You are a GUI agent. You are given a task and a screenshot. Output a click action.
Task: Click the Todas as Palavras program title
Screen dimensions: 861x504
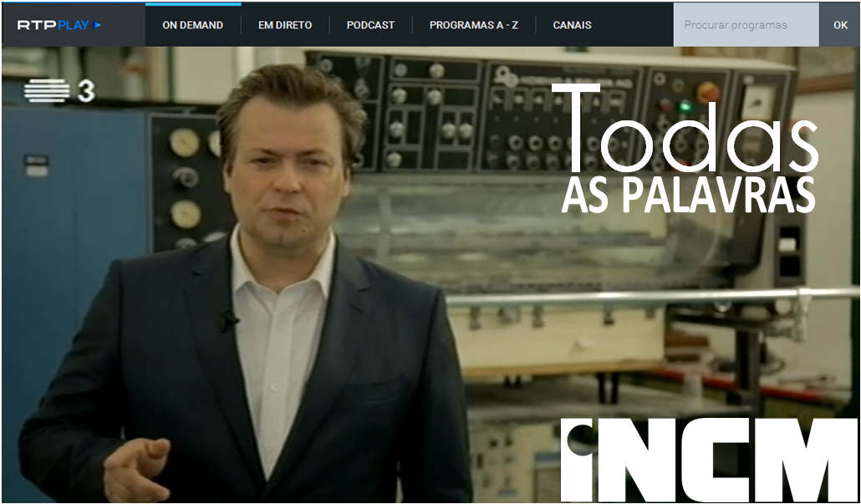tap(685, 148)
